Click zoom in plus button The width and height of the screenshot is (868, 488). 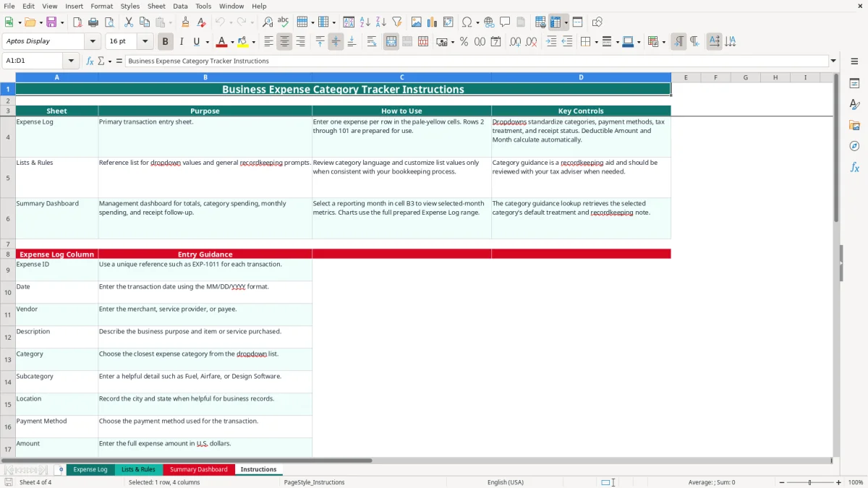pyautogui.click(x=839, y=482)
